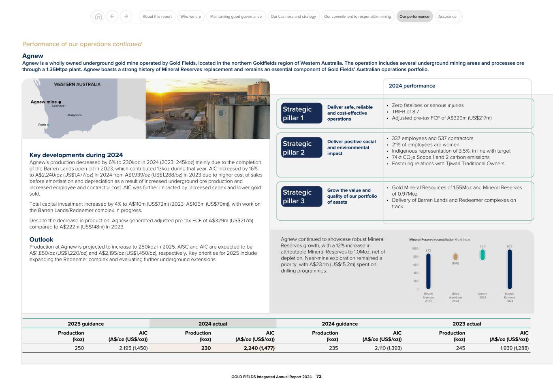Select the Strategic pillar 3 badge
The image size is (553, 392).
301,196
